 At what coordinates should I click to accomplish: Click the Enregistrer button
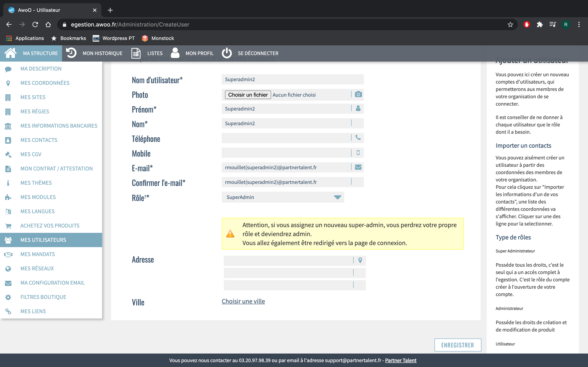[458, 345]
